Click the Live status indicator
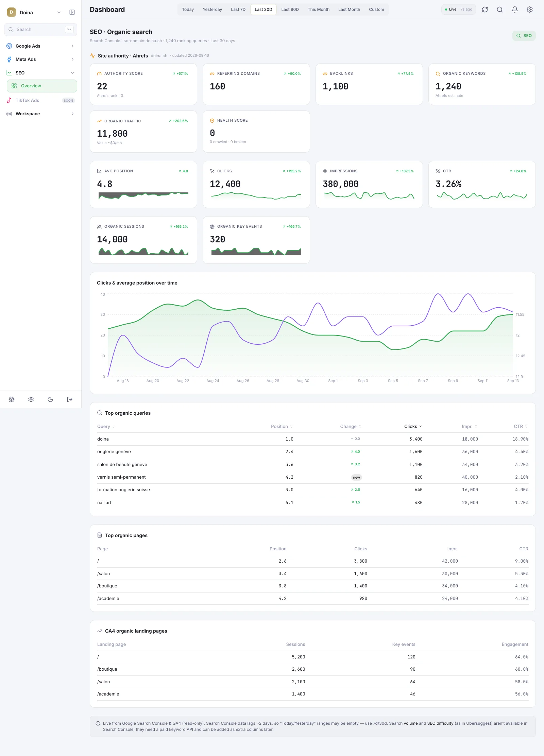This screenshot has width=544, height=756. 459,10
